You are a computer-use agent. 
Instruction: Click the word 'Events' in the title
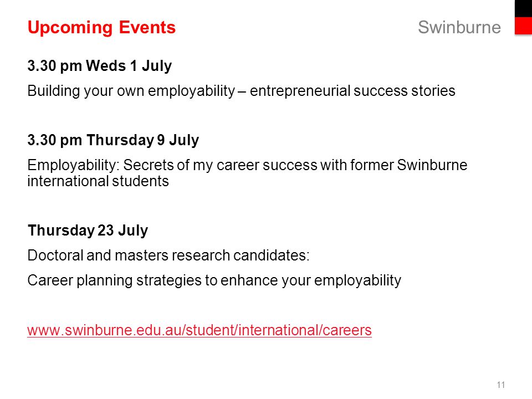[147, 27]
